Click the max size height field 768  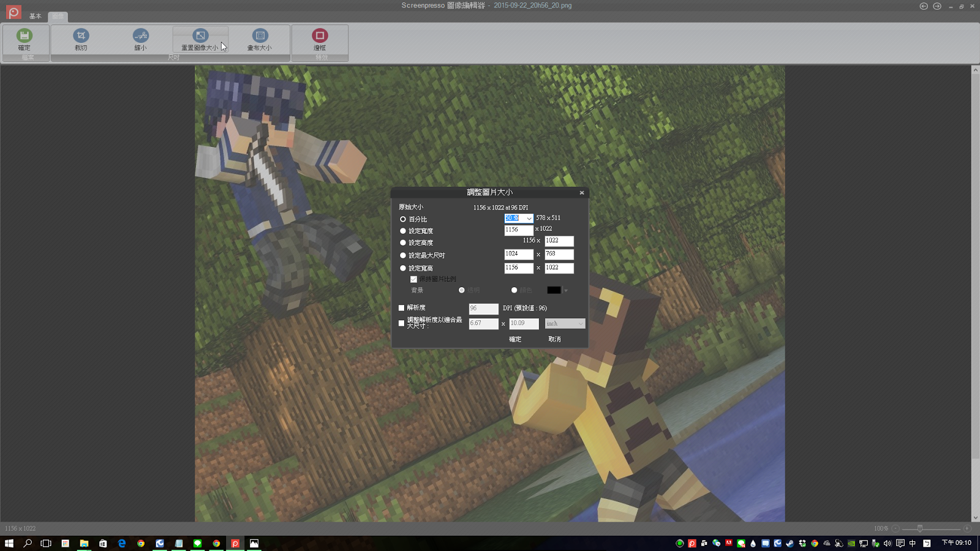tap(559, 254)
